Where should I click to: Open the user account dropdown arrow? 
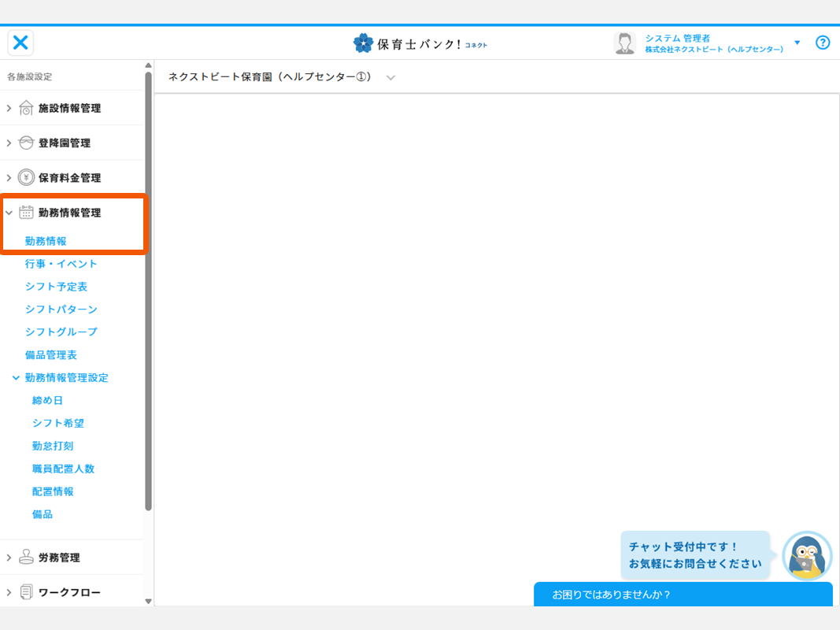(x=797, y=43)
